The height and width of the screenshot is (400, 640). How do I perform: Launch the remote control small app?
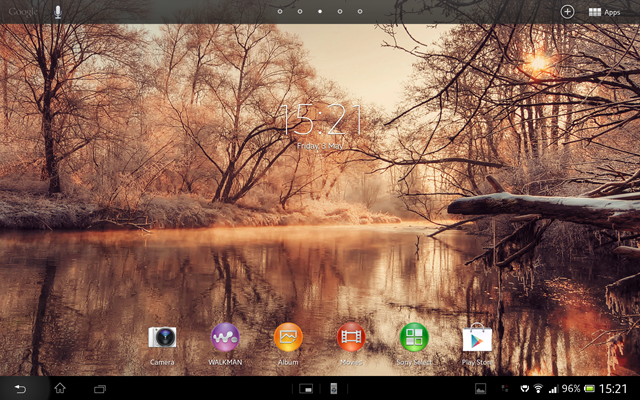pyautogui.click(x=333, y=389)
